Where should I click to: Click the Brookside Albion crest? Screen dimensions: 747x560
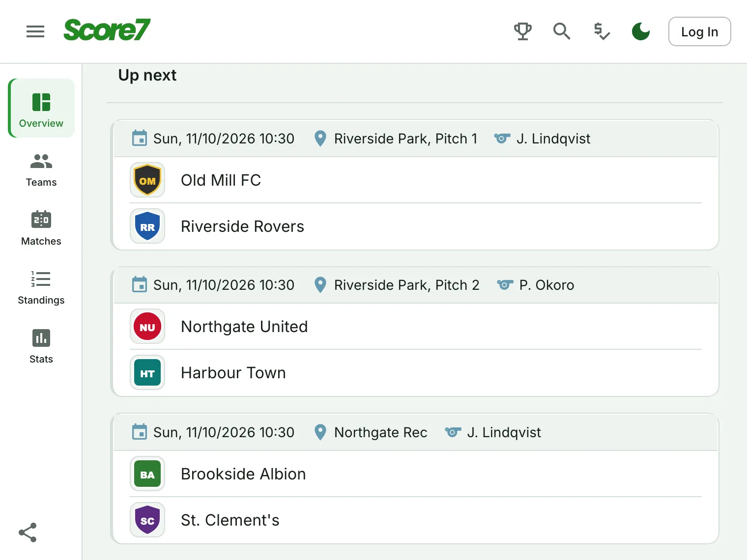point(147,474)
